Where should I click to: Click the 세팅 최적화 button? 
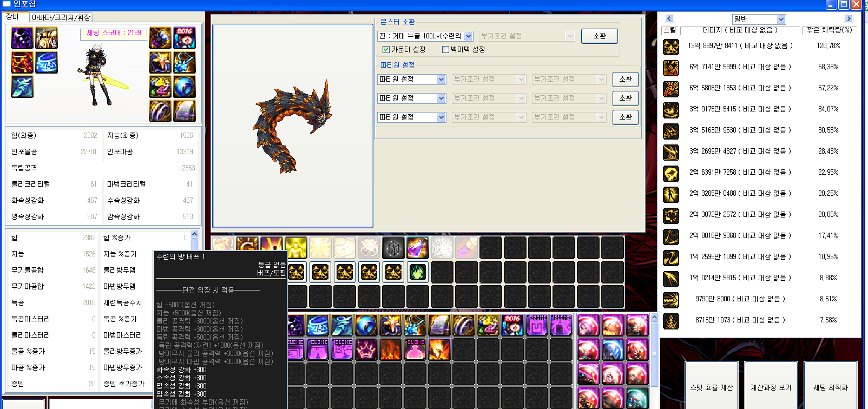pos(831,386)
